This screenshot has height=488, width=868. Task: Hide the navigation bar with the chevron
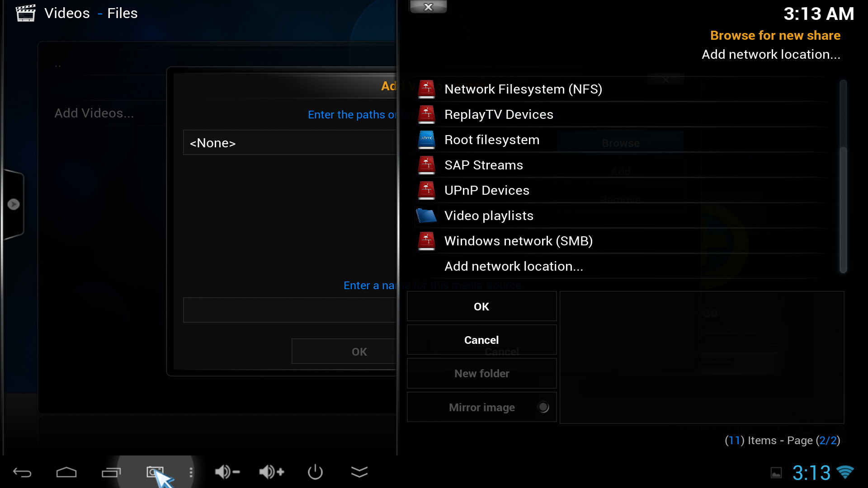pyautogui.click(x=359, y=472)
